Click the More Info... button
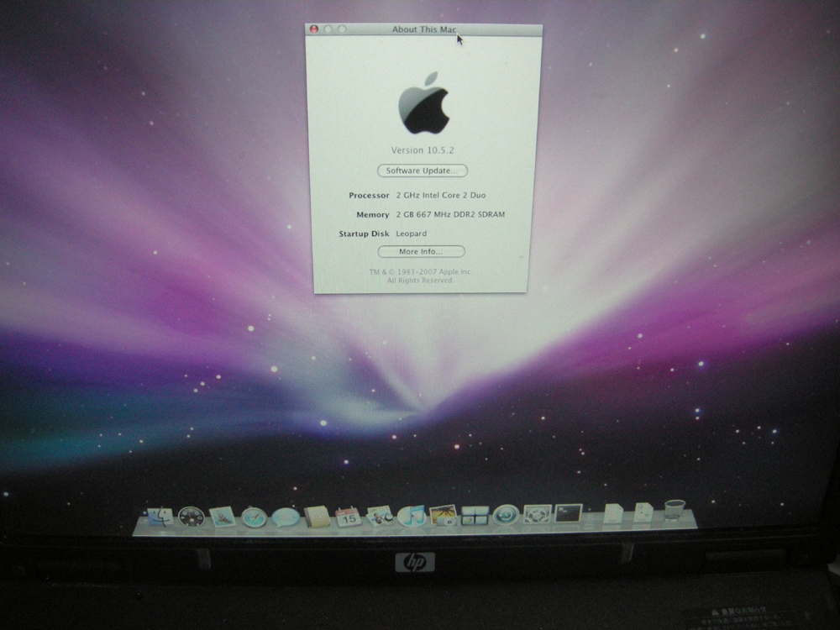 point(421,251)
